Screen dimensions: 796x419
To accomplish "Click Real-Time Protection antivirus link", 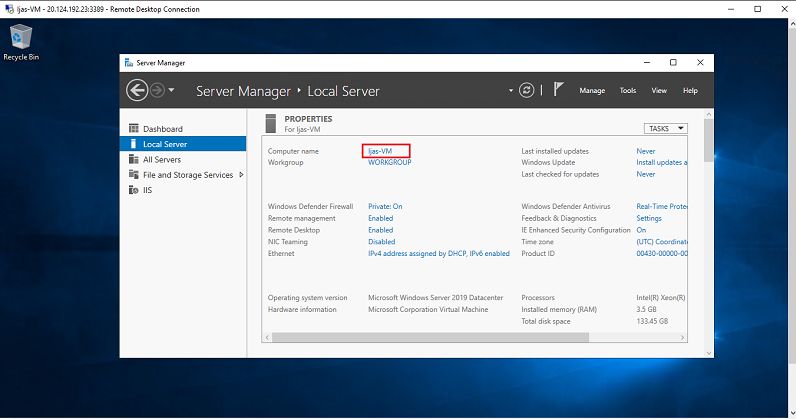I will click(x=661, y=206).
